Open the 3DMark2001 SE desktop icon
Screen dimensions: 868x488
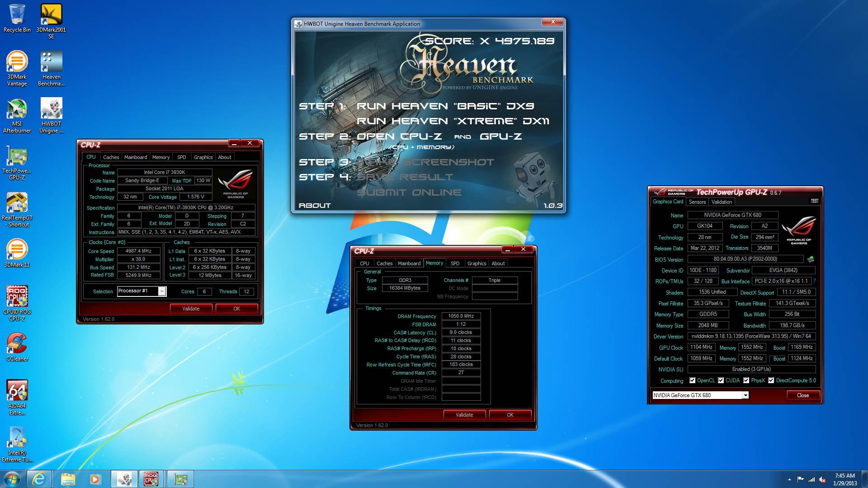coord(51,22)
